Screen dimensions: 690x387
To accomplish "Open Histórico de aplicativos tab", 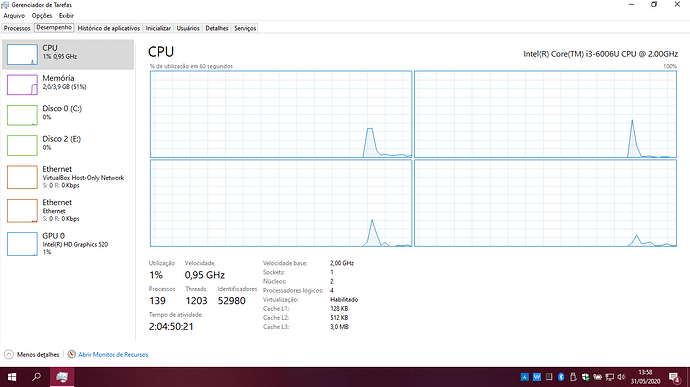I will click(109, 28).
